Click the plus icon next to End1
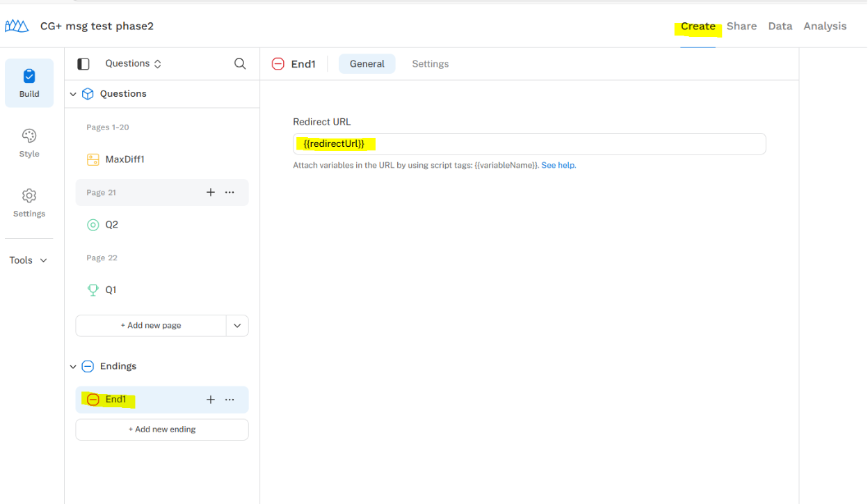Image resolution: width=868 pixels, height=504 pixels. pos(211,399)
